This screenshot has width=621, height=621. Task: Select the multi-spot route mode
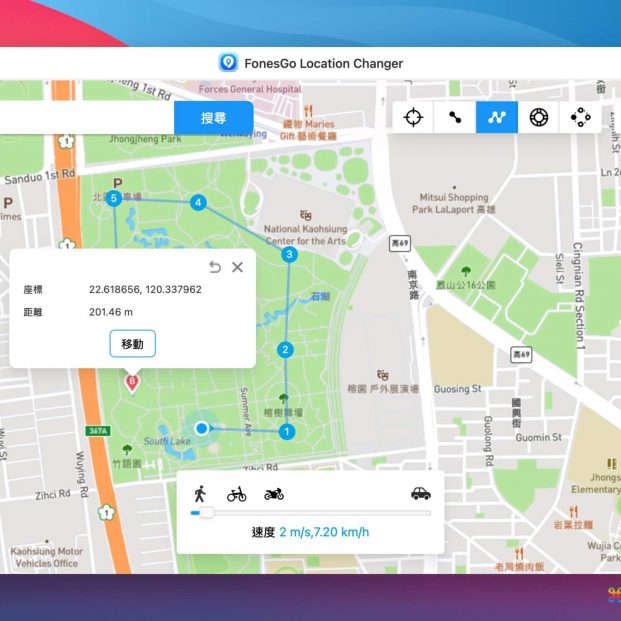pos(497,117)
